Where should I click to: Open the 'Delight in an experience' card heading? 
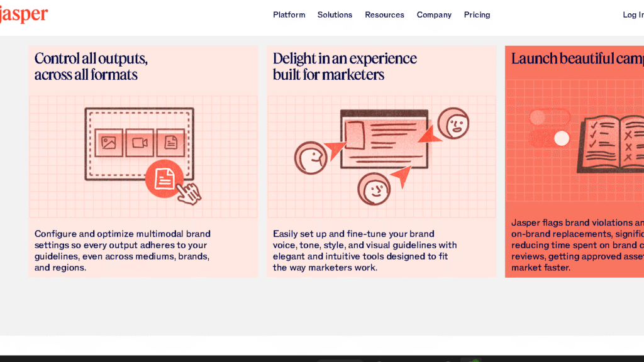pyautogui.click(x=345, y=66)
